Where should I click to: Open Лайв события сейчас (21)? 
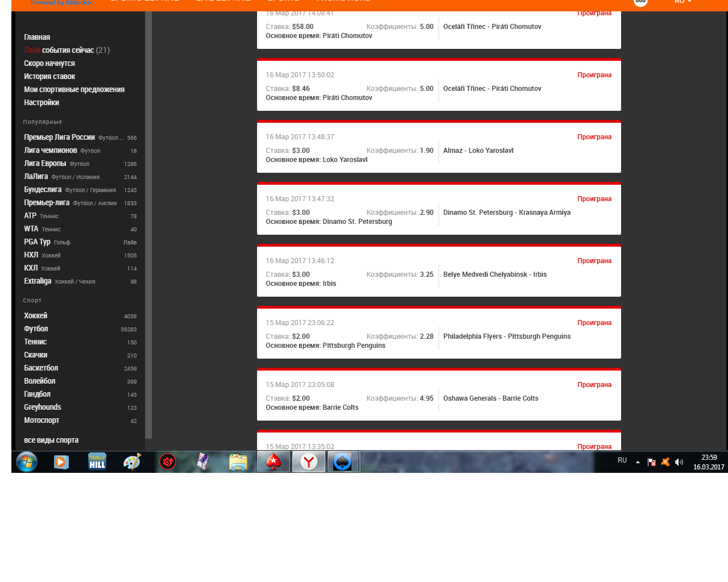click(67, 50)
